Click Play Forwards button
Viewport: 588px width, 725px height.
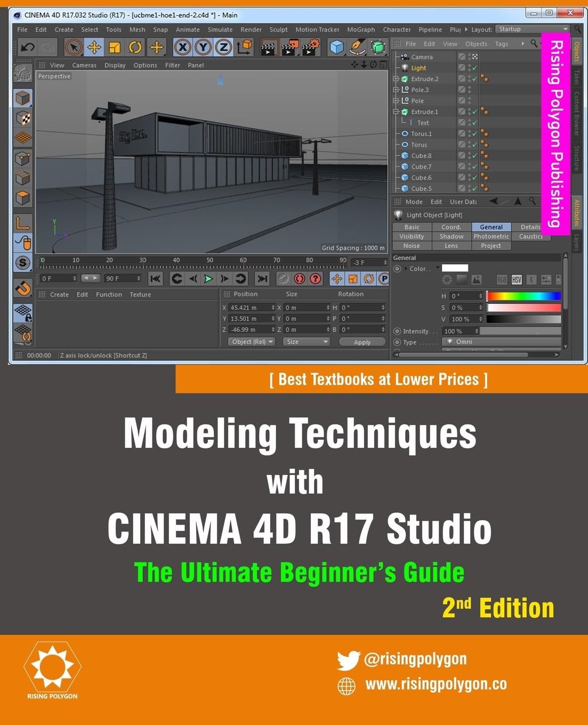[x=208, y=278]
